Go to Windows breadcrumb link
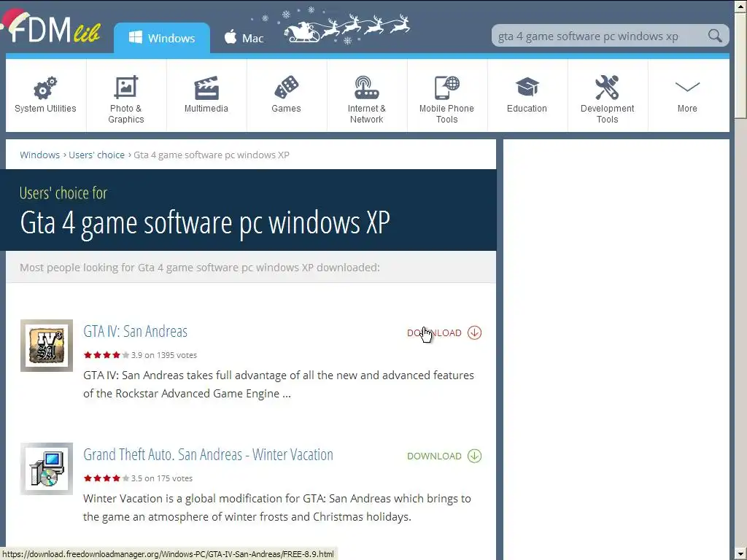 pos(39,155)
